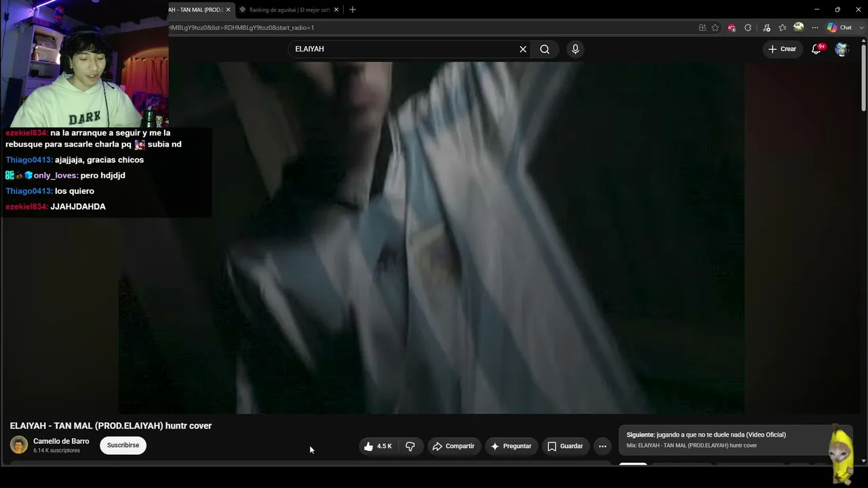Close the TAN MAL browser tab
The width and height of the screenshot is (868, 488).
[228, 9]
